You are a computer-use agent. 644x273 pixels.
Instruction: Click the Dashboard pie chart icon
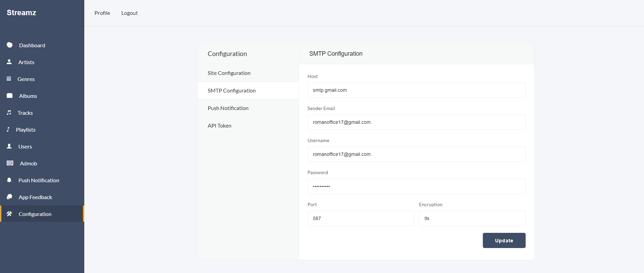click(x=9, y=45)
